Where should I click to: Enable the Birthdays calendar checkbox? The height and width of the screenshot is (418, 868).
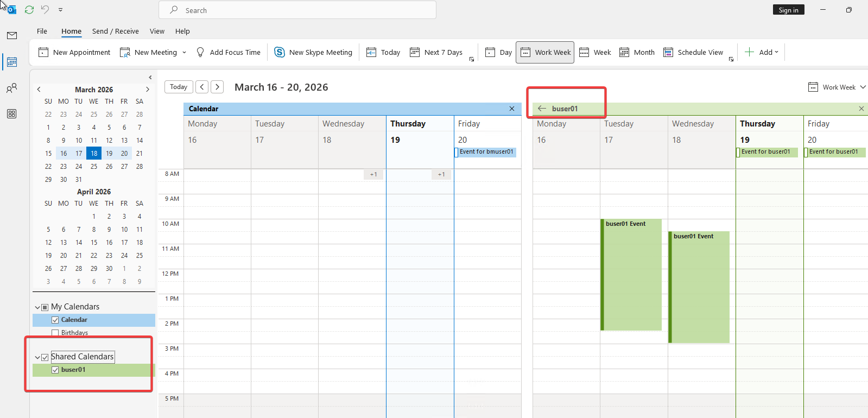[x=55, y=333]
